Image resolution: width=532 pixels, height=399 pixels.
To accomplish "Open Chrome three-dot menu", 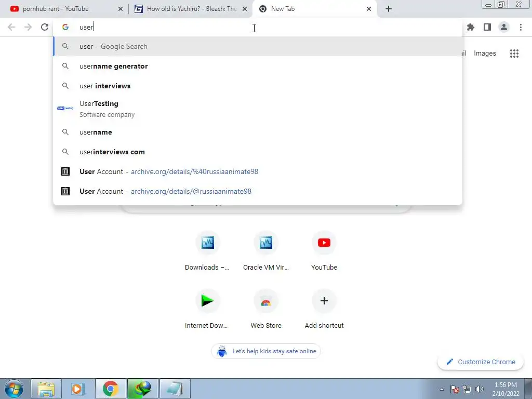I will click(x=521, y=27).
